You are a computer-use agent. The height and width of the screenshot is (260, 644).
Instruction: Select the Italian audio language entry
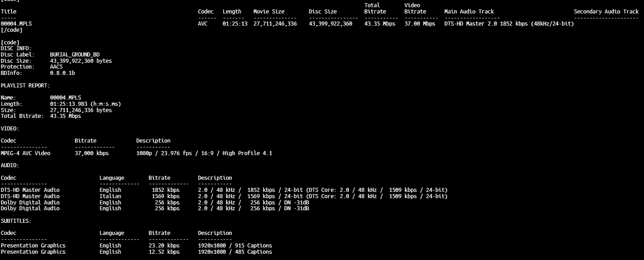[110, 196]
